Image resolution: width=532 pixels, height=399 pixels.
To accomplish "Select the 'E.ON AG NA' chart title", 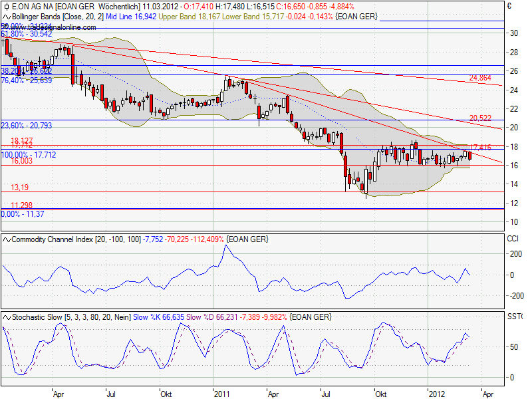I will point(32,7).
